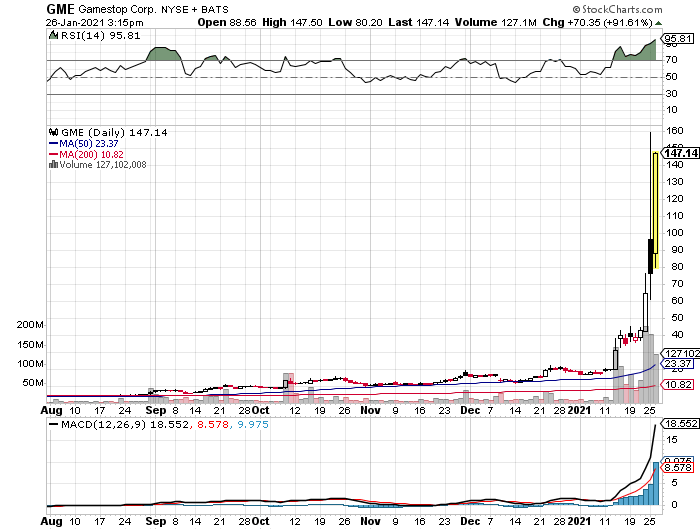Click the 15 level on the MACD axis
The height and width of the screenshot is (530, 700).
[672, 440]
